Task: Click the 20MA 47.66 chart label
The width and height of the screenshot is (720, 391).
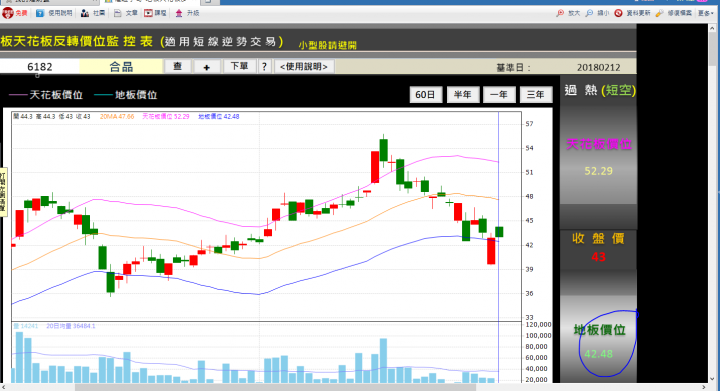Action: [x=117, y=117]
